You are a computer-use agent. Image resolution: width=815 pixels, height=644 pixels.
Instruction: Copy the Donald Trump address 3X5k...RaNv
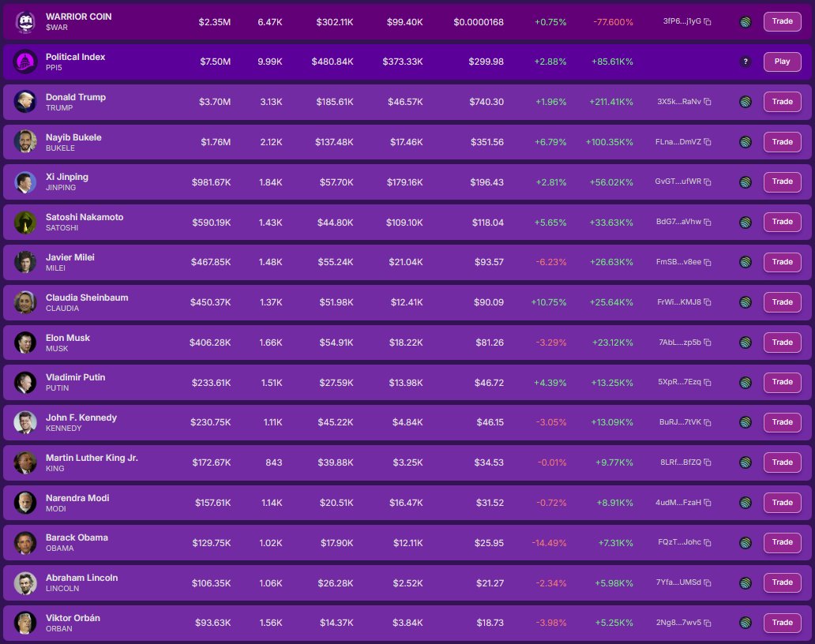(708, 102)
